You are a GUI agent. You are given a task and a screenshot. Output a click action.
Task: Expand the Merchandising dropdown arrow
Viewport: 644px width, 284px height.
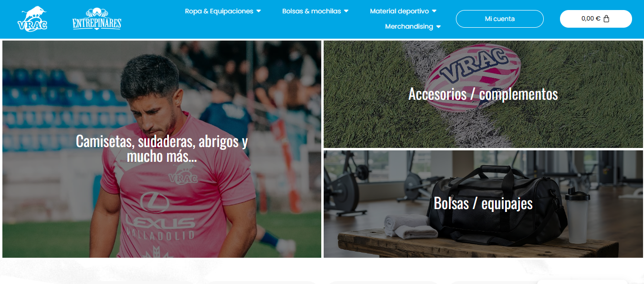pyautogui.click(x=439, y=27)
